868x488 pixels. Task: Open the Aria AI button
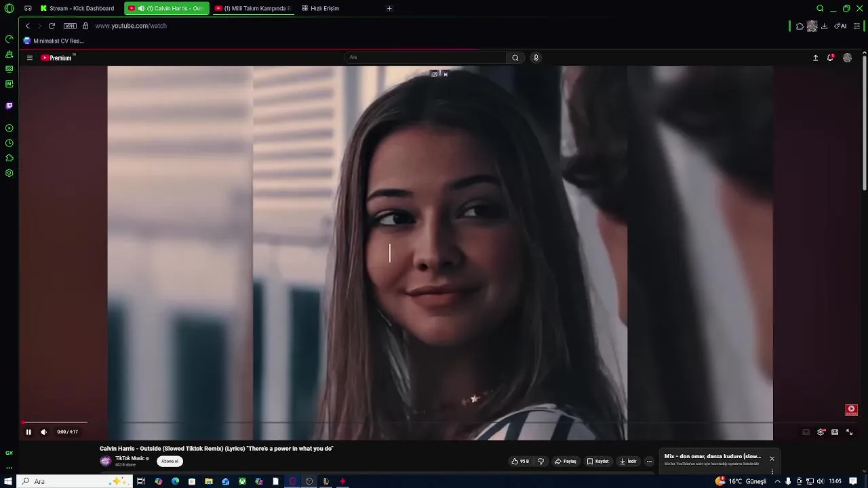(841, 26)
